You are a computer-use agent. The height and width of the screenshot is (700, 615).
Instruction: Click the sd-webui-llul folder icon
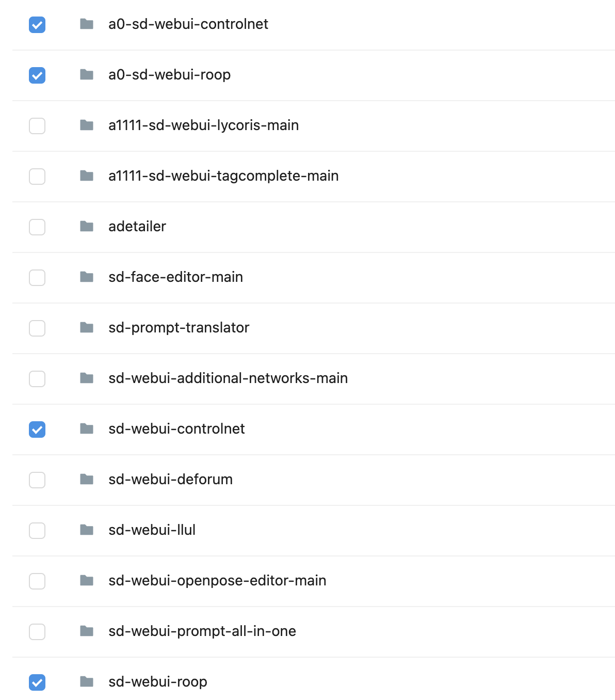pyautogui.click(x=87, y=530)
